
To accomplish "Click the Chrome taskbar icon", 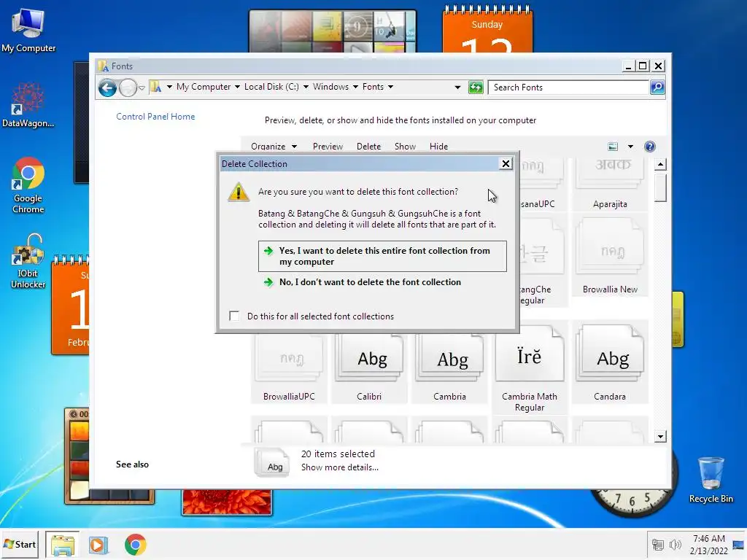I will [x=135, y=545].
